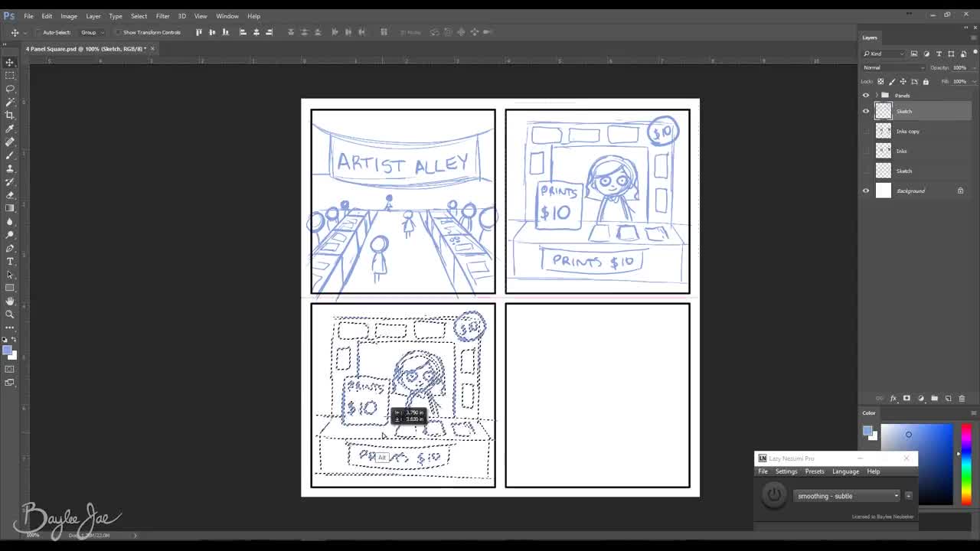Enable Show Transform Controls checkbox

[x=119, y=32]
